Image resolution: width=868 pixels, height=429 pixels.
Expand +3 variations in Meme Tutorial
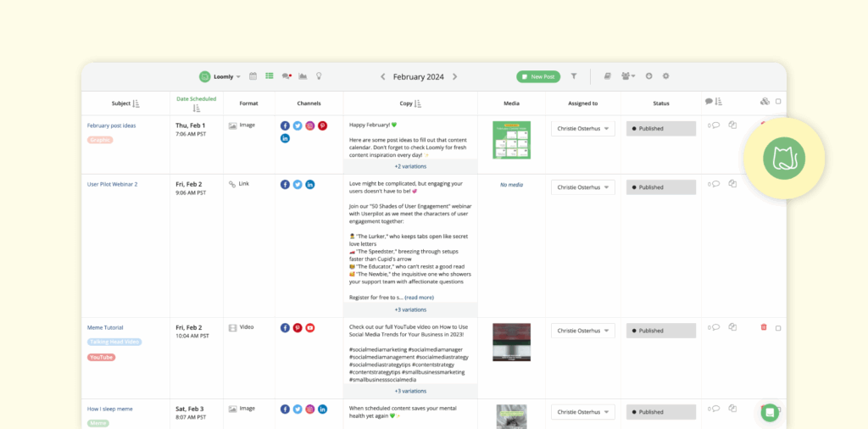410,391
